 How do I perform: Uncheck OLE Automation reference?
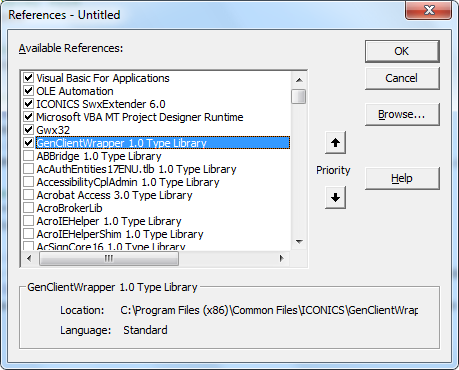[29, 91]
